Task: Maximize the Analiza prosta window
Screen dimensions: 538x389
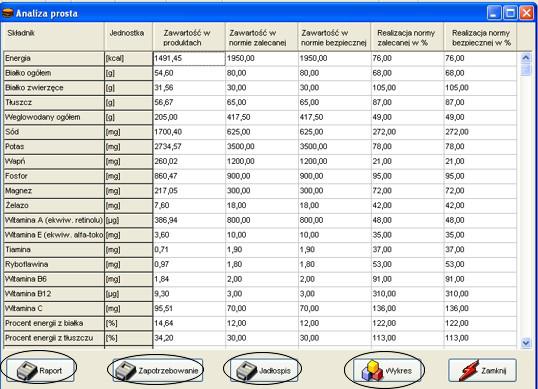Action: (x=510, y=13)
